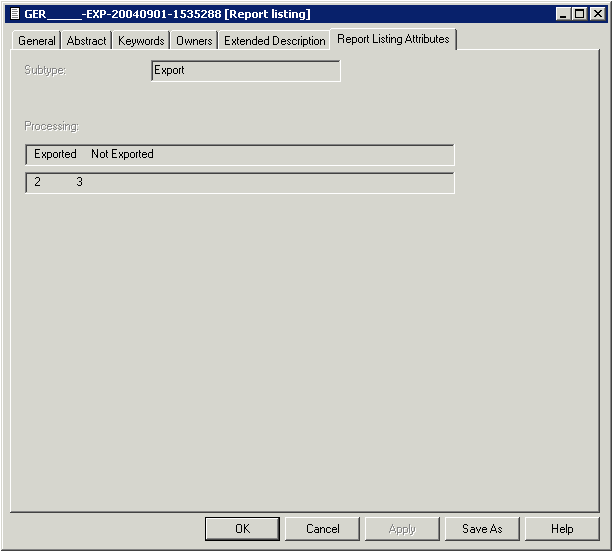Click the Subtype field containing Export
The width and height of the screenshot is (612, 551).
(x=245, y=71)
